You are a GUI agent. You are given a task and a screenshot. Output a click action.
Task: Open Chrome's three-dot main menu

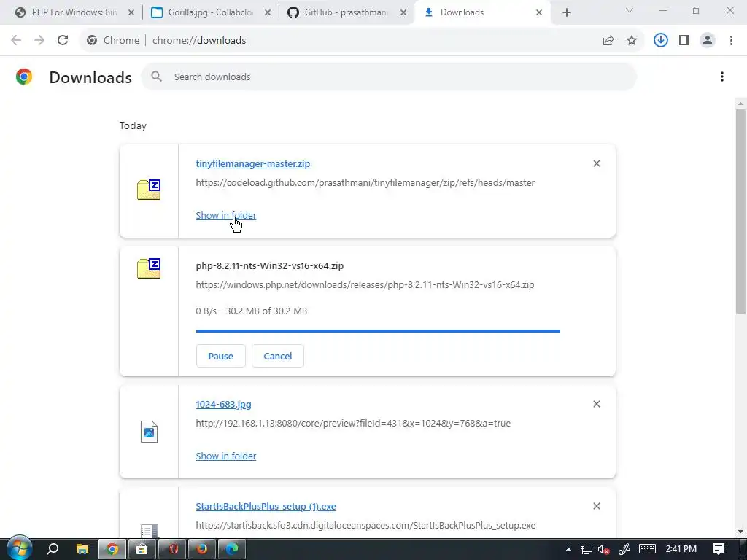pyautogui.click(x=731, y=41)
